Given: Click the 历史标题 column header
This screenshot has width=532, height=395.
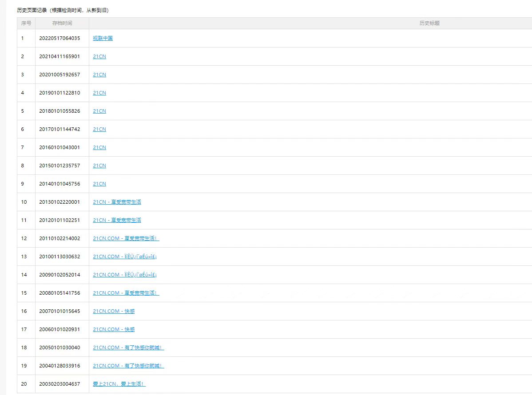Looking at the screenshot, I should tap(429, 24).
